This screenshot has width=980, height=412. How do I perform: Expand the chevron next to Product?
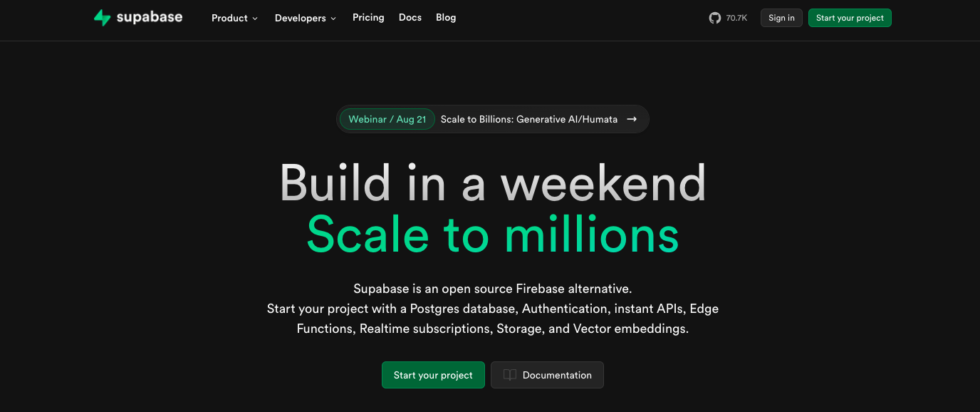(x=255, y=19)
